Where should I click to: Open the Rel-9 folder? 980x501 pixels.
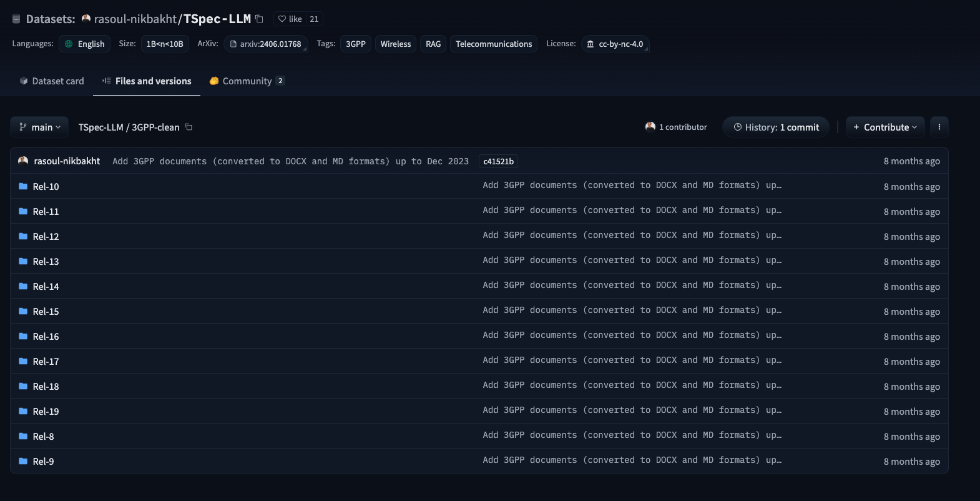pos(43,461)
